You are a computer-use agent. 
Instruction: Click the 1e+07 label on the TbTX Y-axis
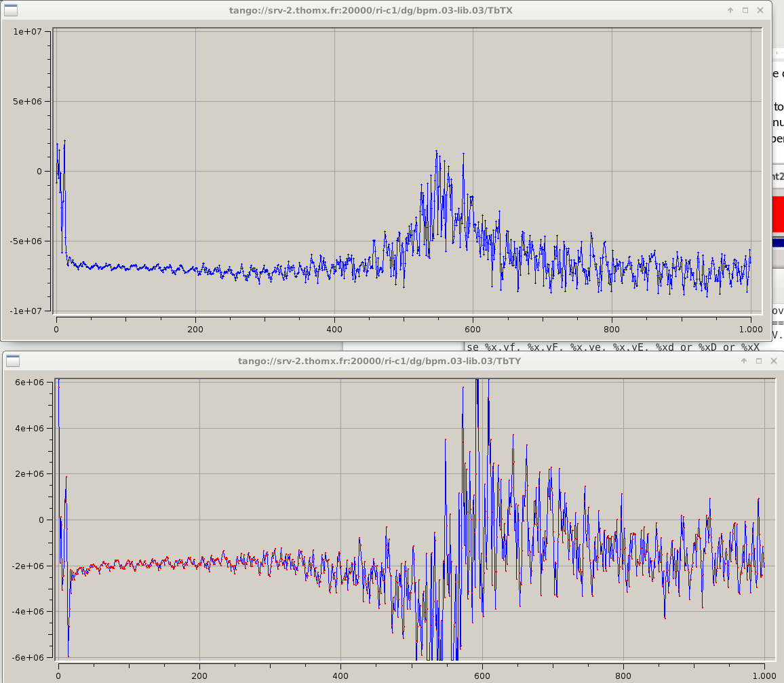click(x=28, y=31)
